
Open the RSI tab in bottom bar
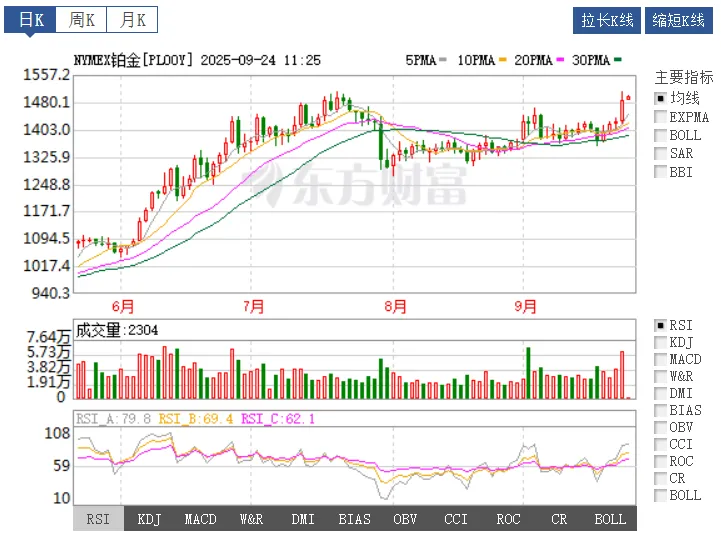[98, 519]
